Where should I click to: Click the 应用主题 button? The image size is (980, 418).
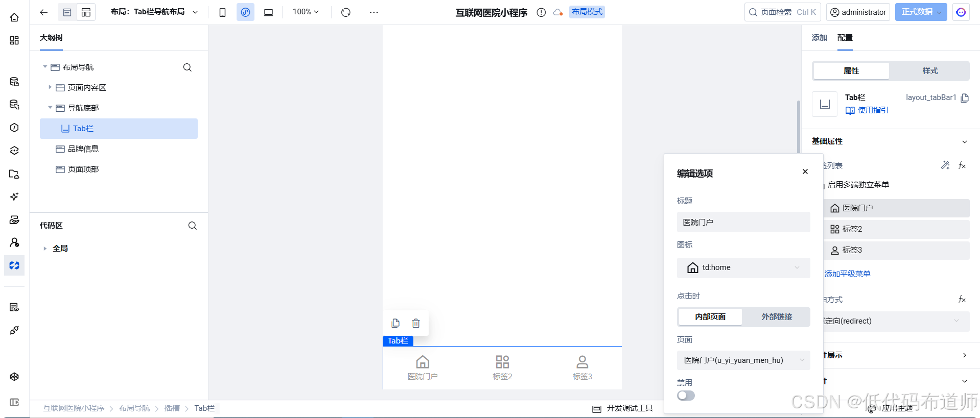pos(890,408)
